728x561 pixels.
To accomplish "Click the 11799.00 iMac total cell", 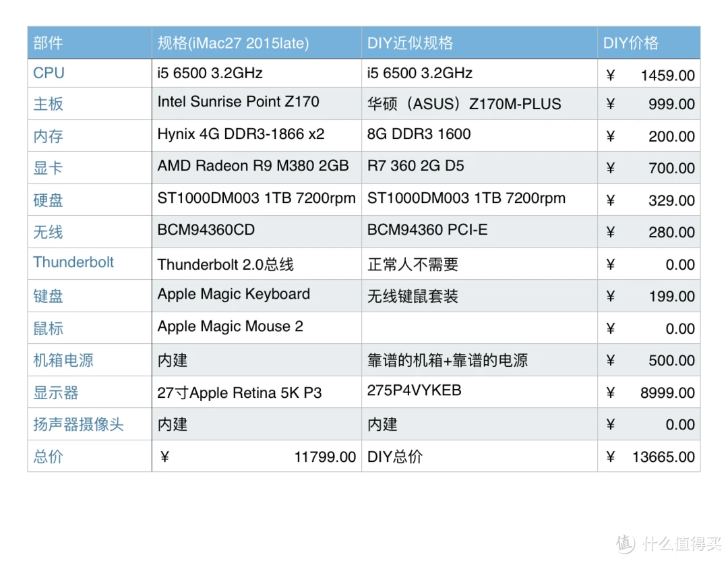I will pyautogui.click(x=257, y=456).
